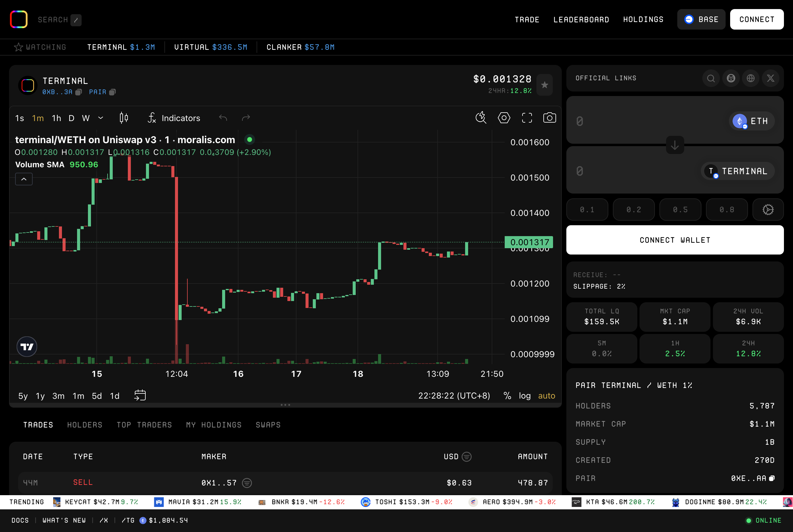Choose the 0.5 ETH preset amount
The height and width of the screenshot is (532, 793).
[x=680, y=210]
